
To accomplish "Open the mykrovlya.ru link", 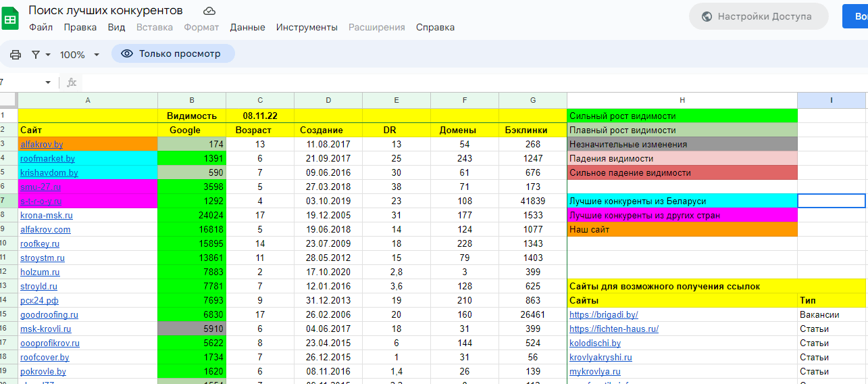I will pyautogui.click(x=595, y=371).
